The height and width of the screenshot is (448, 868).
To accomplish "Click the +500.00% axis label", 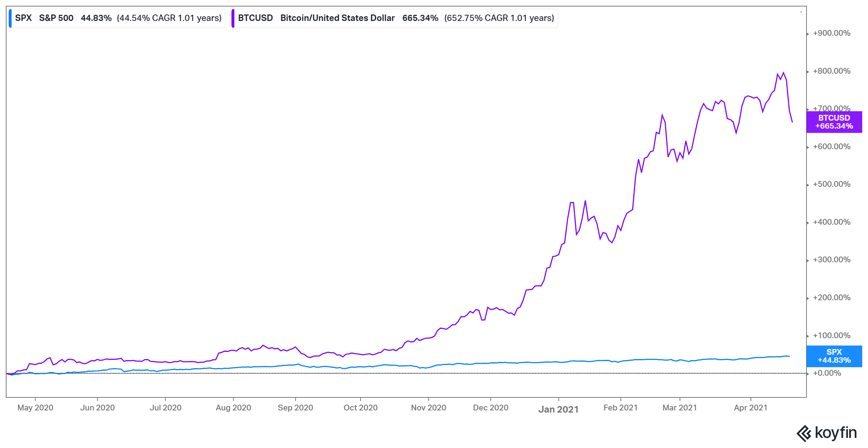I will click(x=831, y=184).
